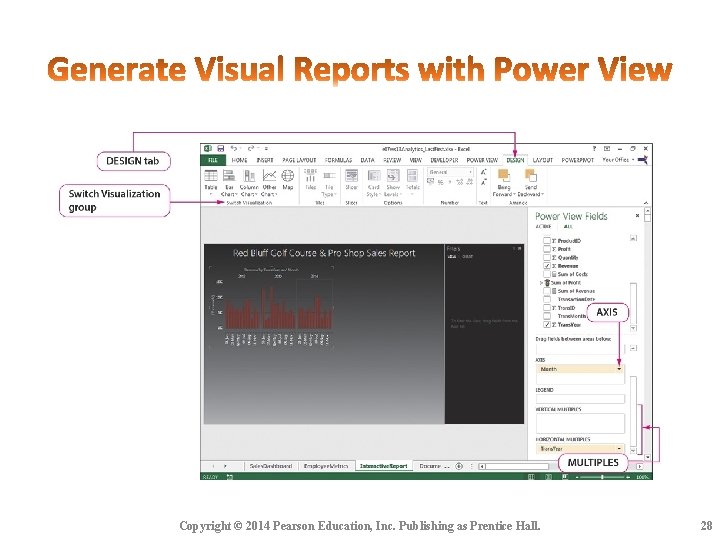Viewport: 720px width, 540px height.
Task: Decrease font size in Text group
Action: pos(484,182)
